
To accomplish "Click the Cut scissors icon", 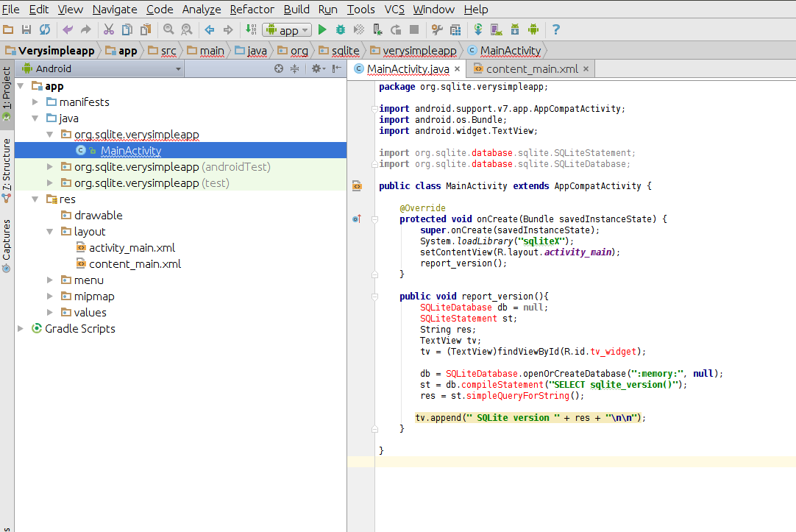I will (109, 30).
